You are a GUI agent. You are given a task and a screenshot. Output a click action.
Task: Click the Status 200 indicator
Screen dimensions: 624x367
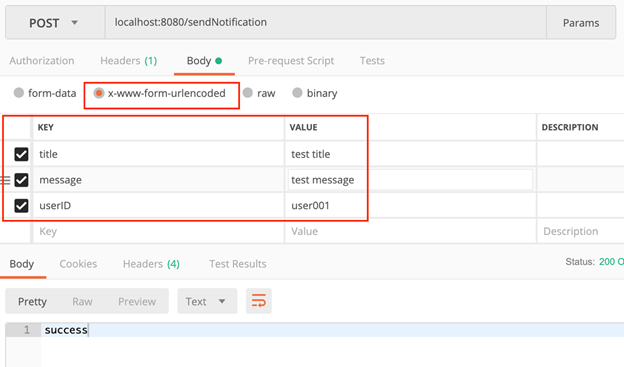coord(594,262)
